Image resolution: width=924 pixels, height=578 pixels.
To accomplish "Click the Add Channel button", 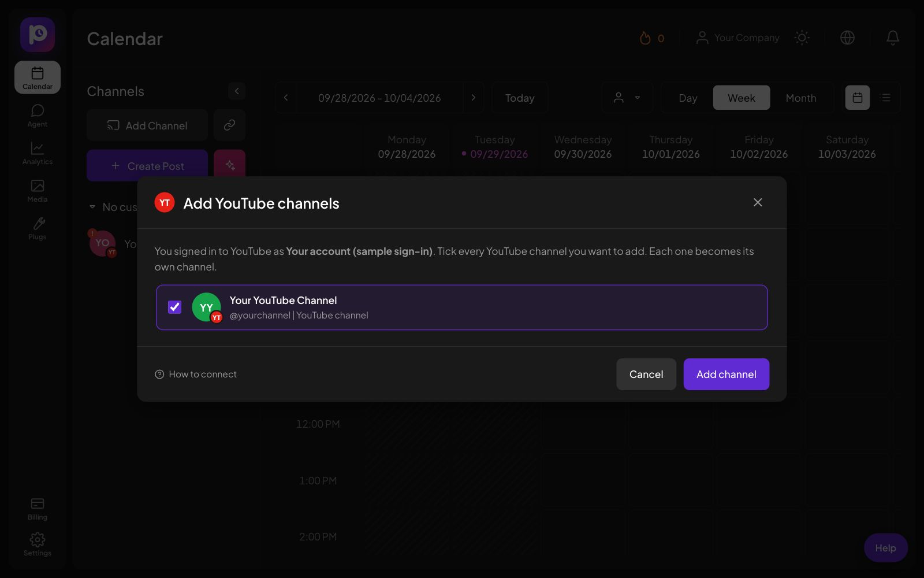I will tap(147, 125).
